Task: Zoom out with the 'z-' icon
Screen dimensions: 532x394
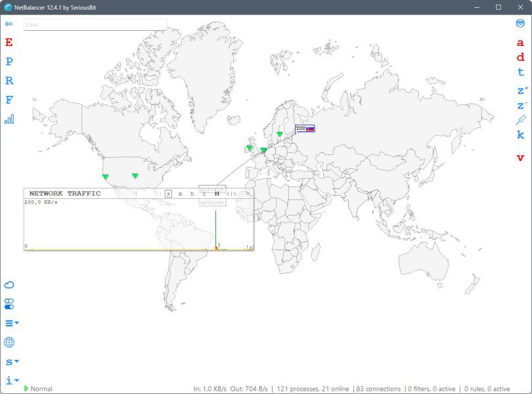Action: coord(522,106)
